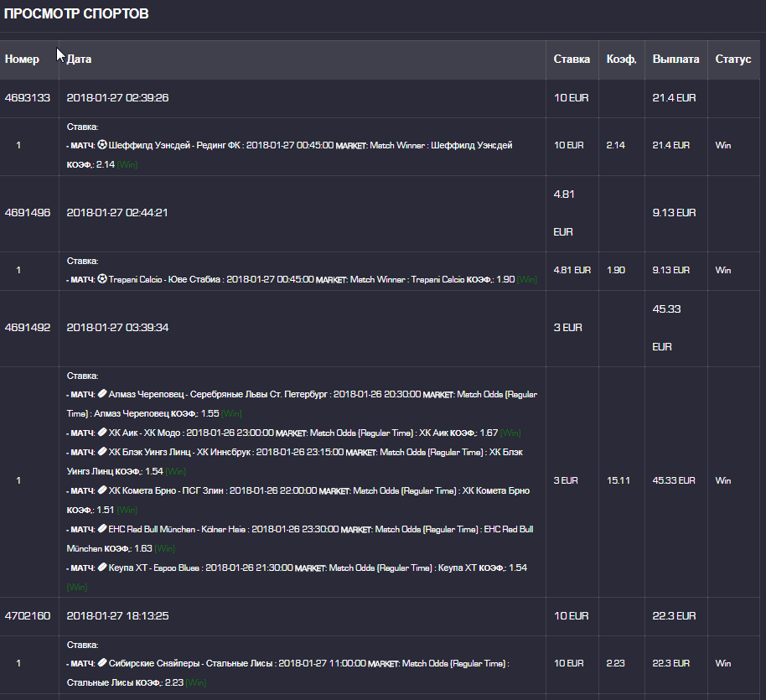
Task: Click hockey icon beside Сибирские Снайперы match
Action: point(102,663)
